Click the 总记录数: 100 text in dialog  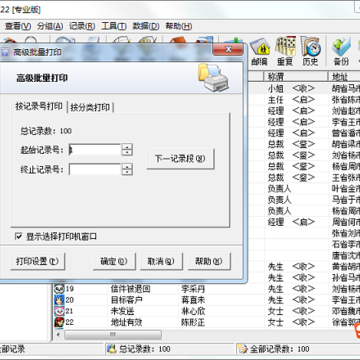coord(46,131)
